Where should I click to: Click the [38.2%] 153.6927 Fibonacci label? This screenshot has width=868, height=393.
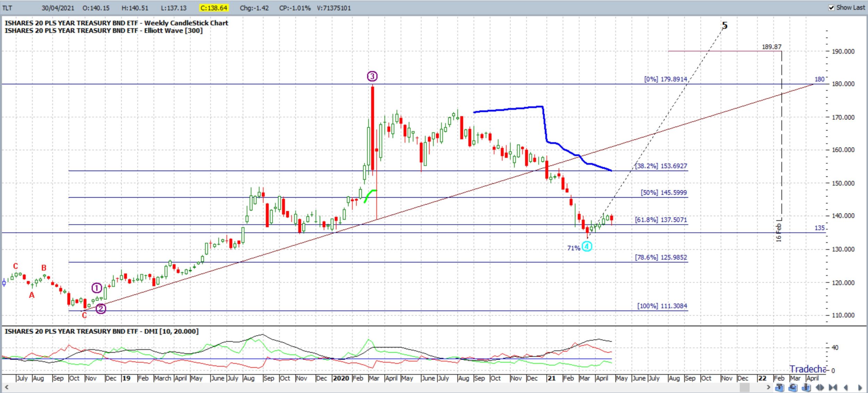(x=661, y=166)
